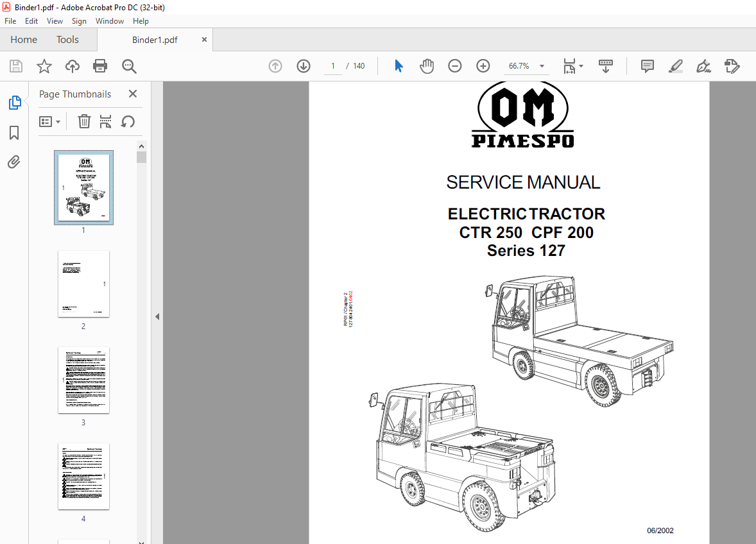
Task: Click the Save file icon
Action: click(x=16, y=66)
